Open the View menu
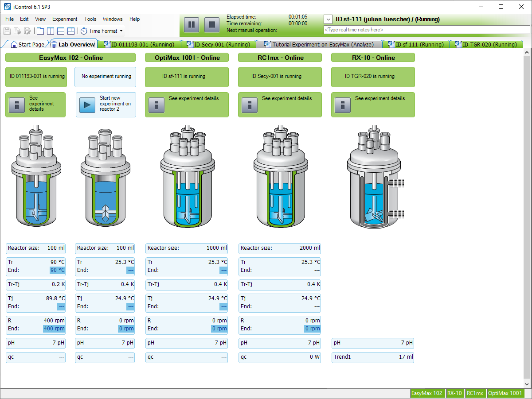532x399 pixels. (40, 19)
